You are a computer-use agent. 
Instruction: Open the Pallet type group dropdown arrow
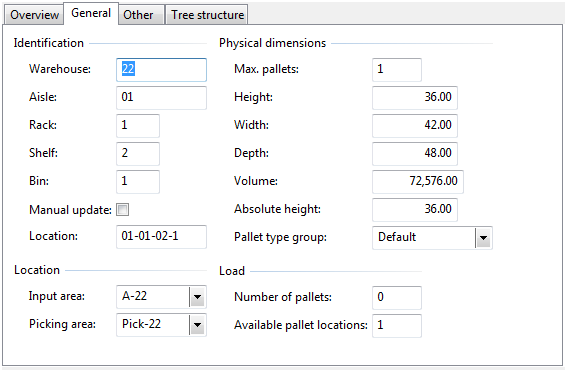[483, 238]
